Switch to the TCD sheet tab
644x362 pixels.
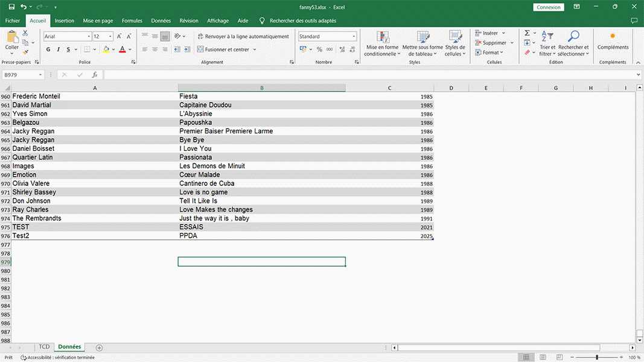click(44, 347)
